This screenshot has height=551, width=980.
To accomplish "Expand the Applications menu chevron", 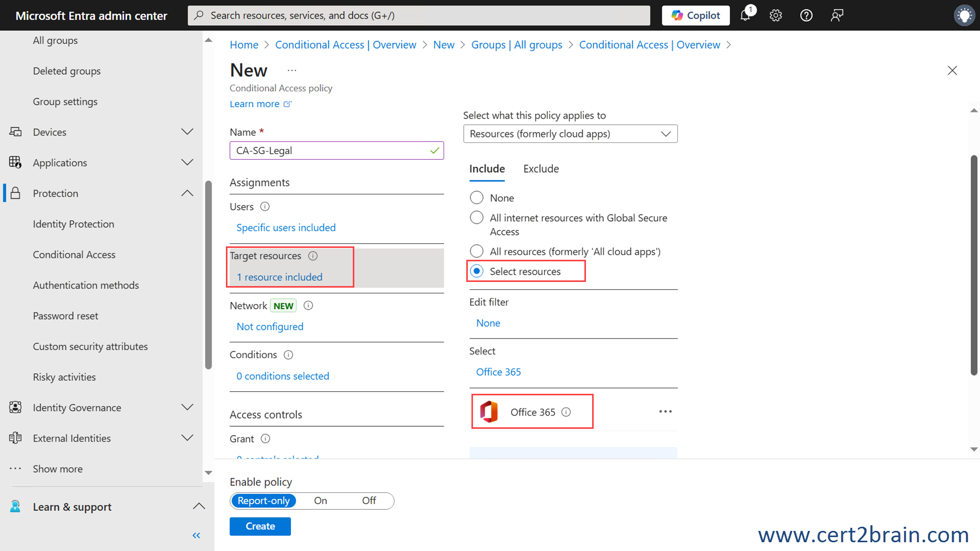I will 187,162.
